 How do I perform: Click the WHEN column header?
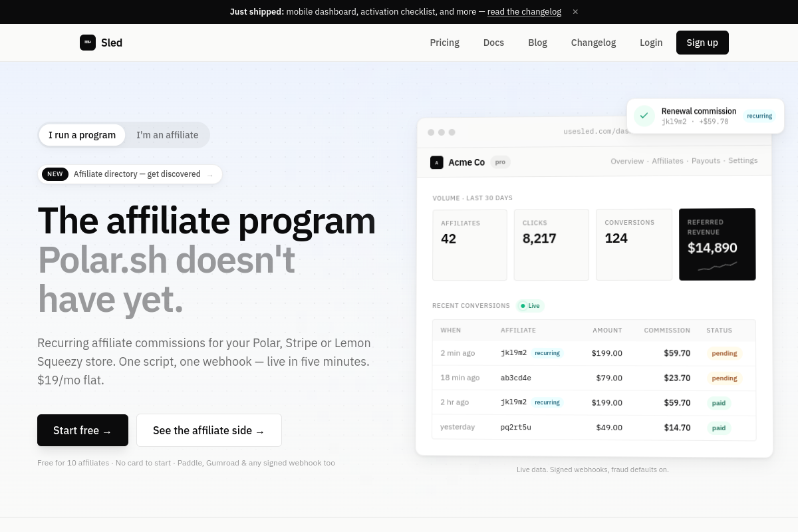450,331
